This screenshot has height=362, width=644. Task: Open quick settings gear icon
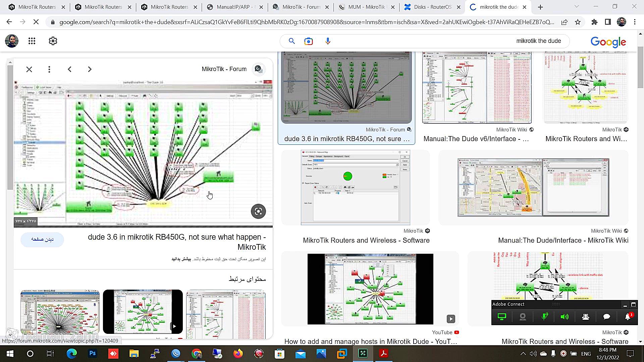53,41
